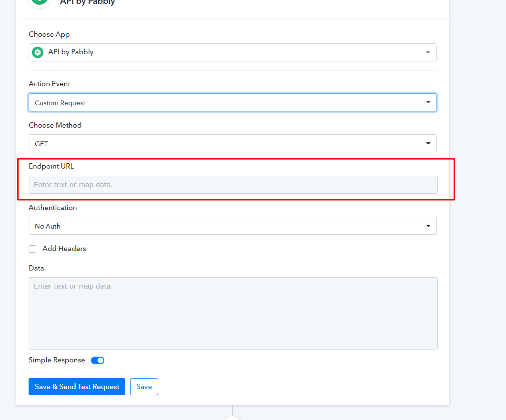The image size is (506, 420).
Task: Click the Add Headers label text
Action: pyautogui.click(x=64, y=249)
